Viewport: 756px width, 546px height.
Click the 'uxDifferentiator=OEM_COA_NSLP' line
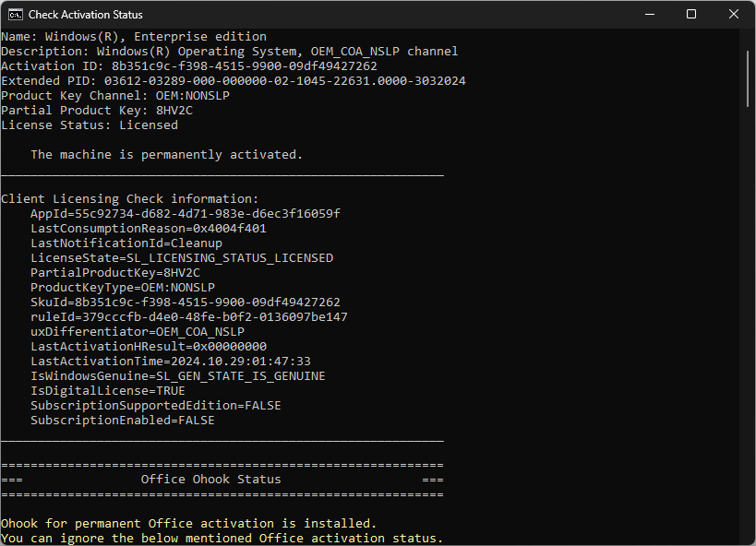pos(138,332)
